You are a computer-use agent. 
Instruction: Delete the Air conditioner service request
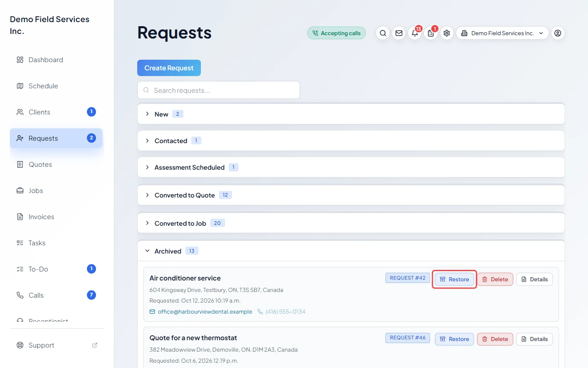(x=495, y=279)
